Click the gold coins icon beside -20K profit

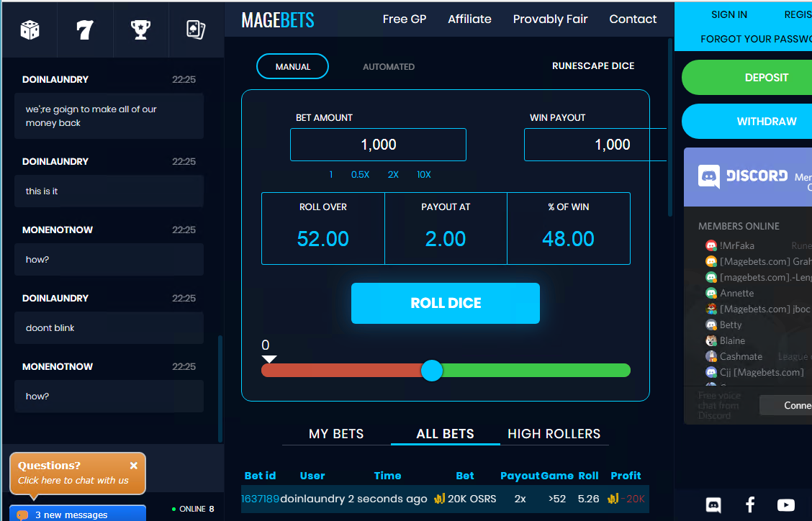[x=613, y=499]
